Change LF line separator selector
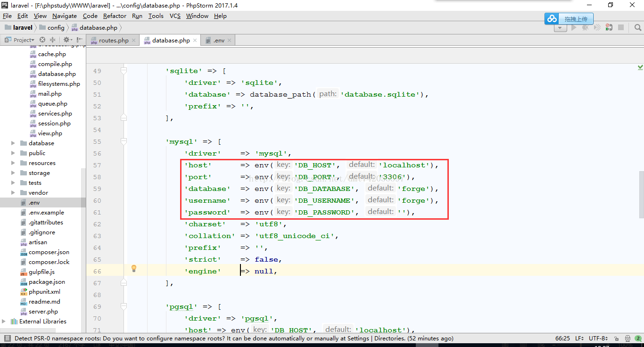The image size is (644, 347). 579,339
